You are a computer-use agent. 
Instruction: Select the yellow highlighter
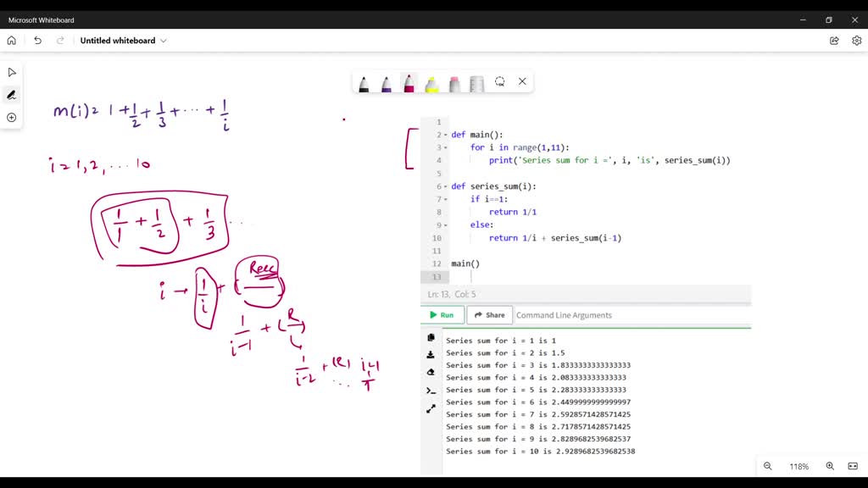coord(431,84)
